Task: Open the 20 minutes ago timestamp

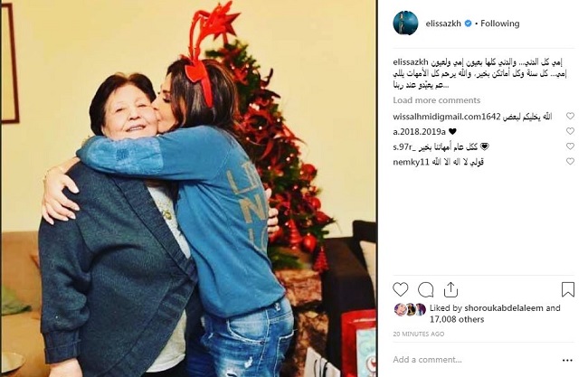Action: (x=419, y=334)
